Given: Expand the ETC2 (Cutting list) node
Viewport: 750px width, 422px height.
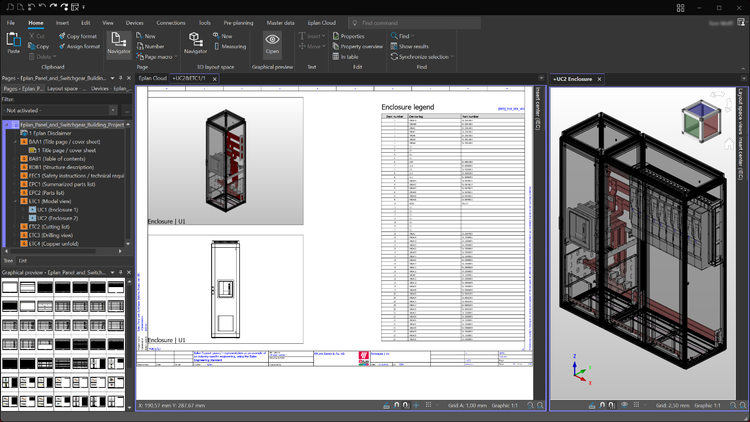Looking at the screenshot, I should point(15,227).
